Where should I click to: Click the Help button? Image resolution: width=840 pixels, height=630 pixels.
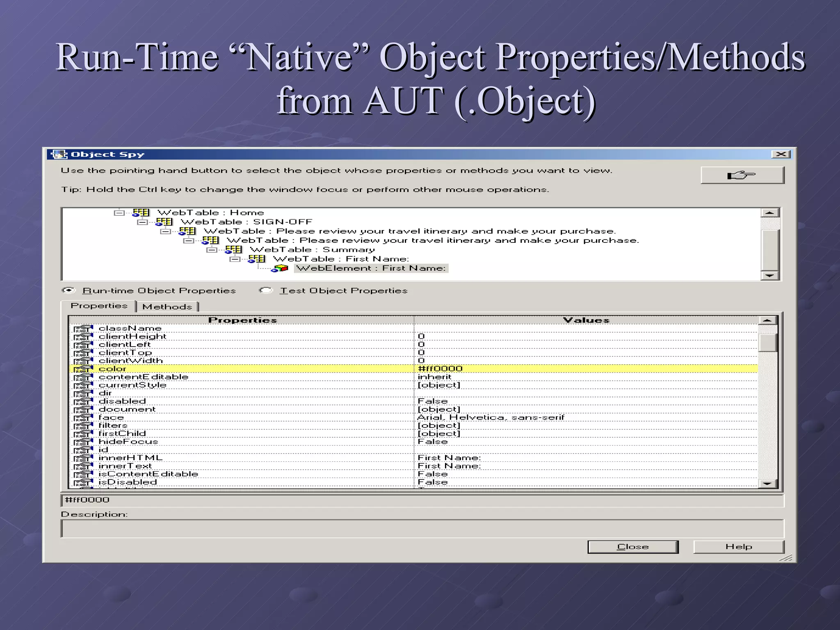coord(739,547)
